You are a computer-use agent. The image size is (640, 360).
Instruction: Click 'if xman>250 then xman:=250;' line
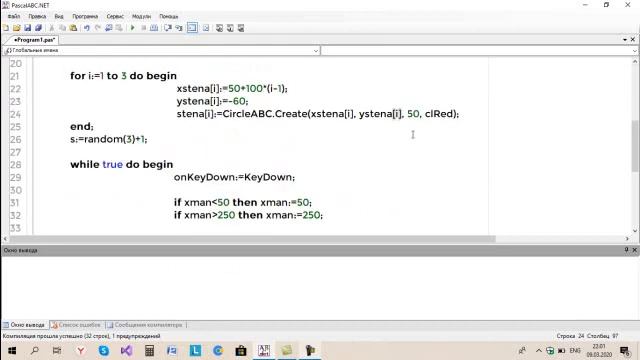click(x=248, y=215)
